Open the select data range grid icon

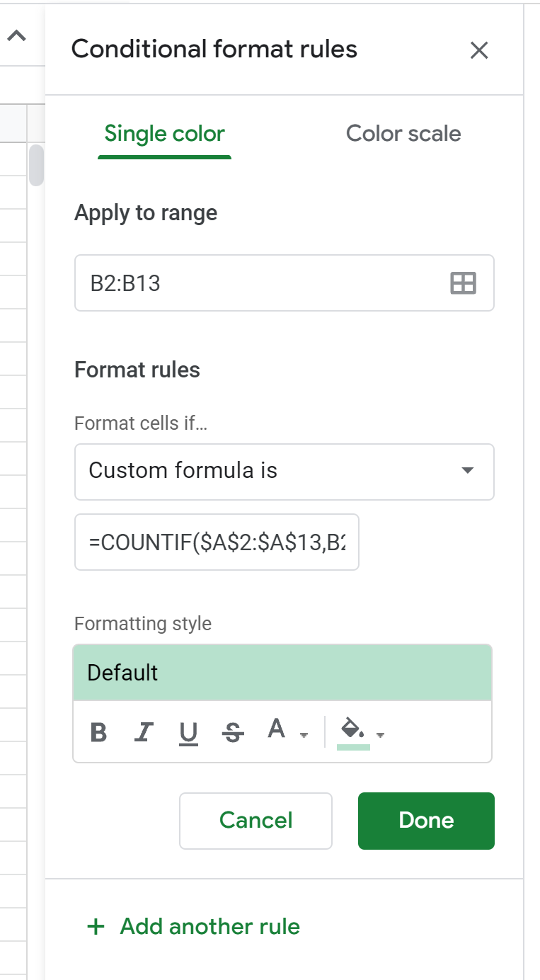(x=464, y=283)
